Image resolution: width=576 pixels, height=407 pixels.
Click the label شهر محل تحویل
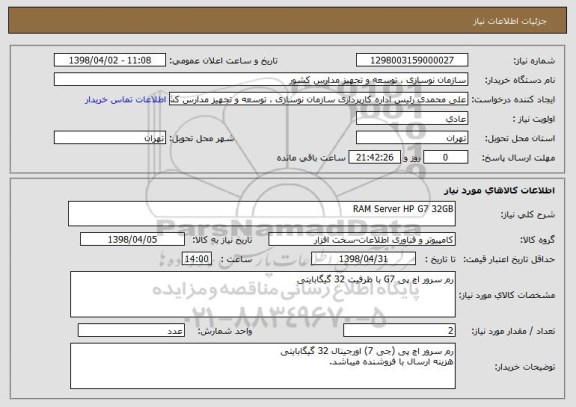coord(202,138)
